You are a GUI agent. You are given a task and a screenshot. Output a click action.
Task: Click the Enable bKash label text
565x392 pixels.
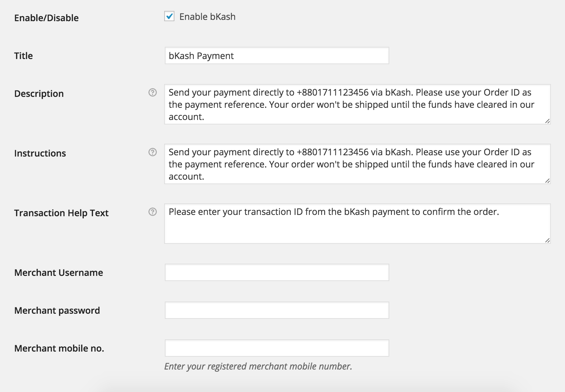(207, 17)
